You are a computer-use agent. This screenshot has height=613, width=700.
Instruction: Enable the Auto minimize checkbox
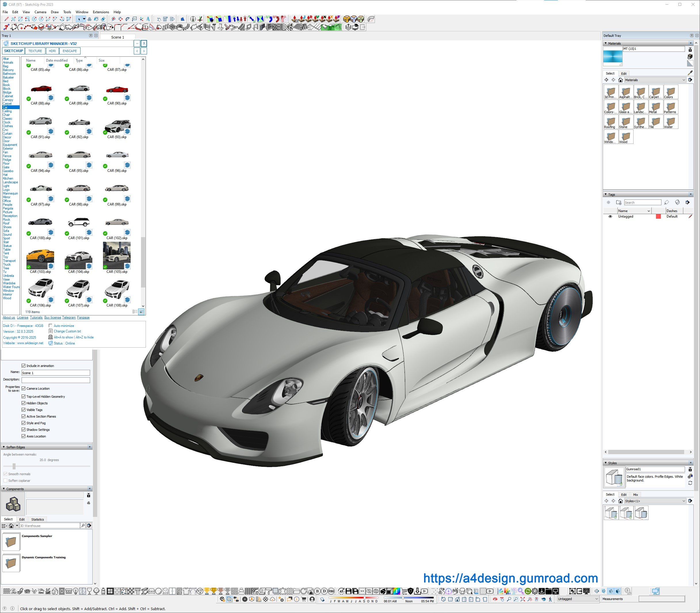[x=51, y=326]
